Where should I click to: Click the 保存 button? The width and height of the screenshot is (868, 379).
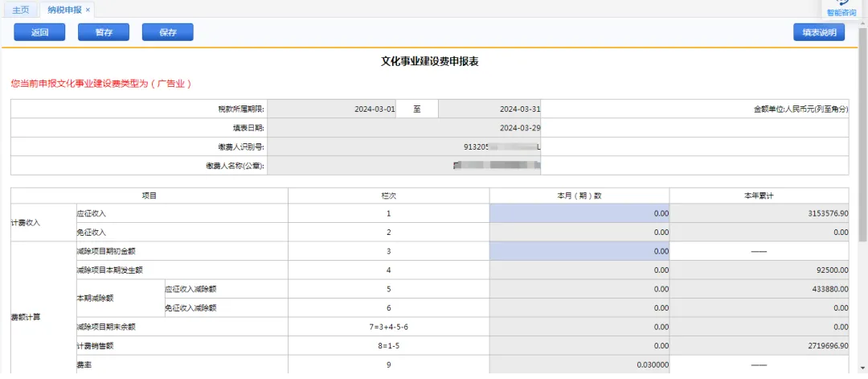[x=168, y=32]
